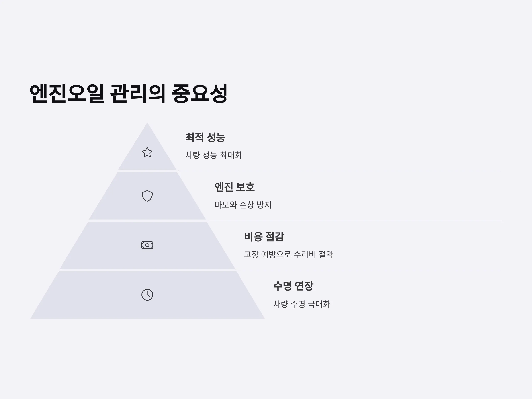Select the second pyramid tier shape
Viewport: 532px width, 399px height.
(147, 196)
